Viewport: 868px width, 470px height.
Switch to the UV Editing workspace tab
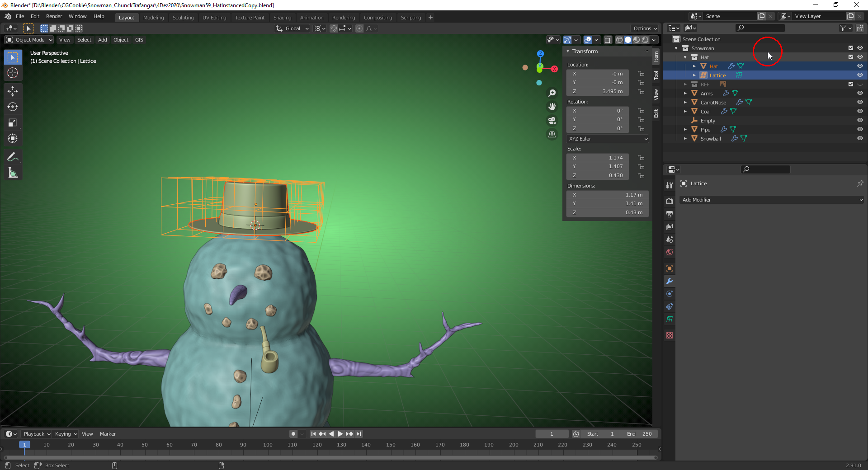pyautogui.click(x=214, y=18)
